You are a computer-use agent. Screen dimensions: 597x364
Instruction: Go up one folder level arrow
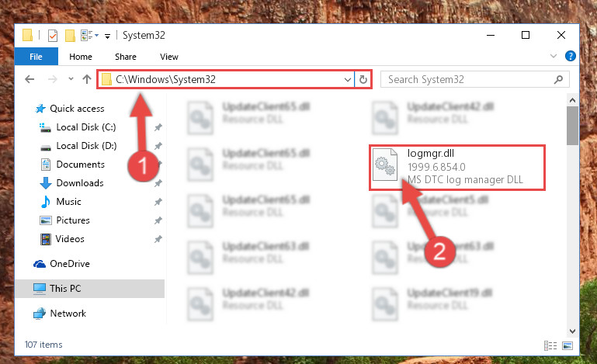[x=87, y=79]
